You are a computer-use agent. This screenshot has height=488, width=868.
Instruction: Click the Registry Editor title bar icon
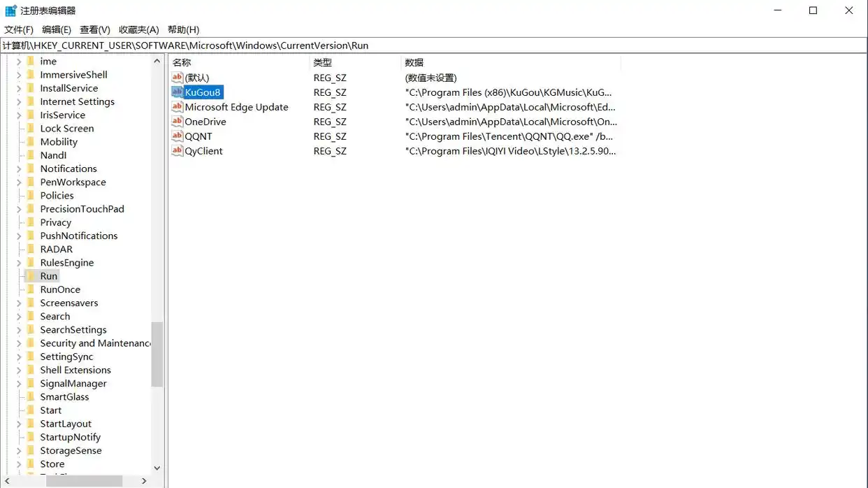click(10, 10)
